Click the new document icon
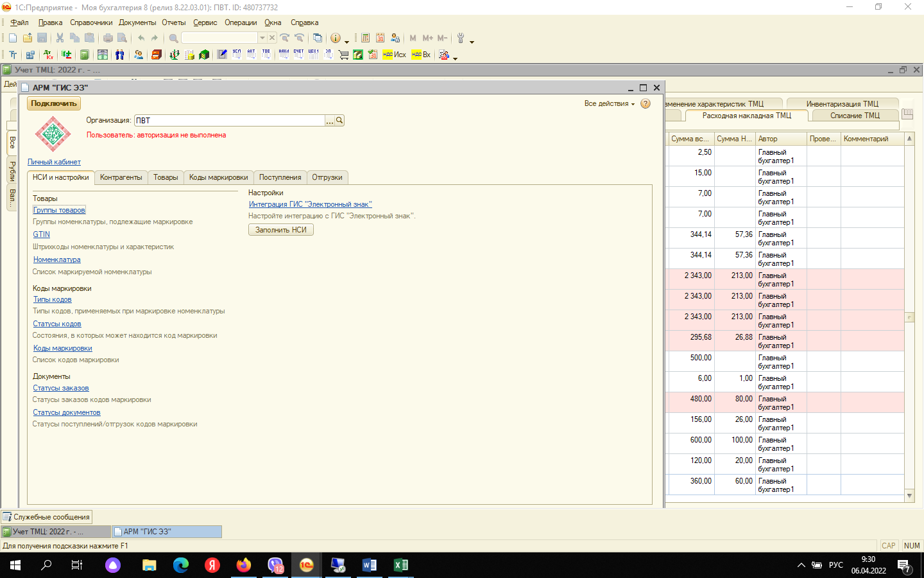 pos(13,38)
